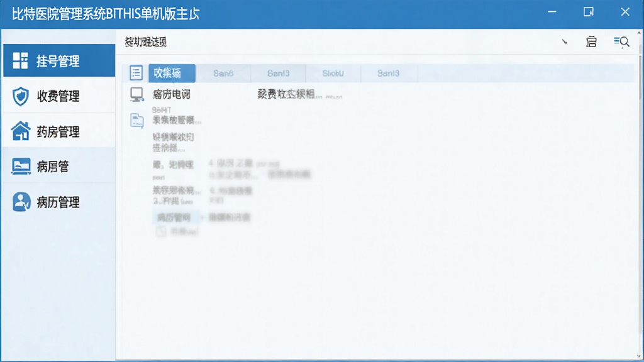Click the scrollbar down arrow
The image size is (644, 362).
click(x=639, y=357)
